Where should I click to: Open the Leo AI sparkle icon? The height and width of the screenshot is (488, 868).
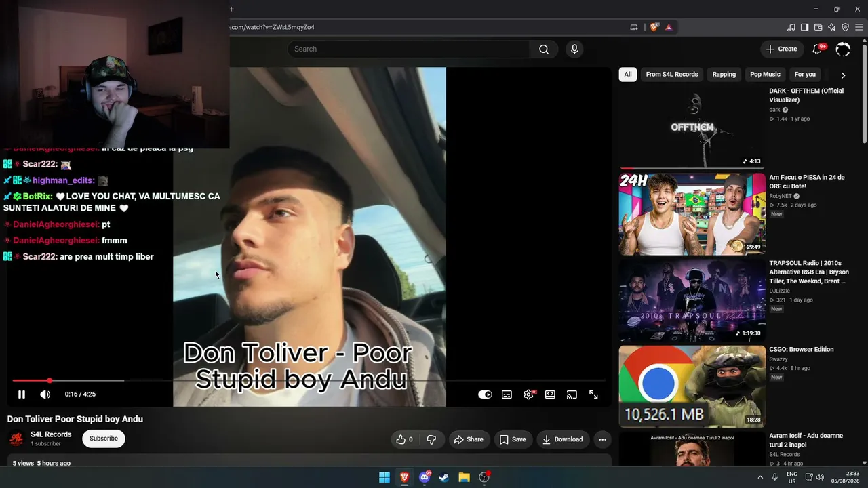(832, 27)
